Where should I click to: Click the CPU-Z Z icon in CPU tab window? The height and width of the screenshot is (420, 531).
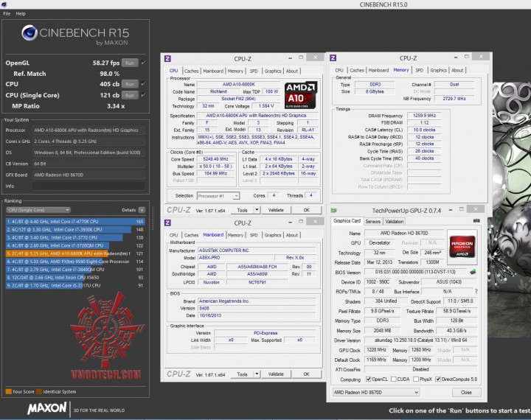[x=167, y=58]
